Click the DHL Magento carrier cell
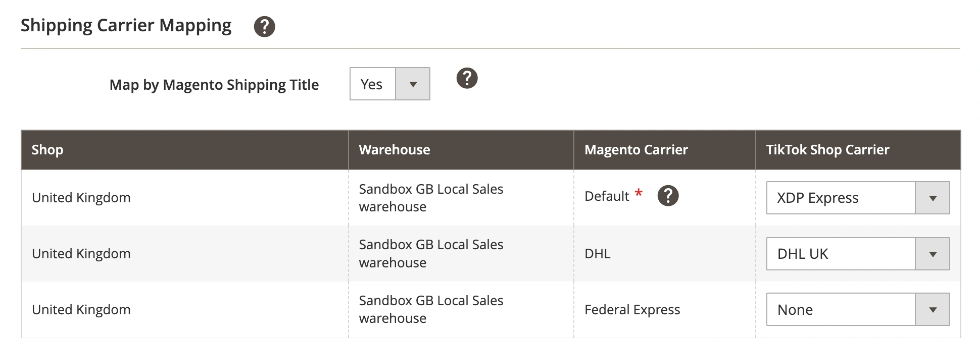Viewport: 980px width, 338px height. (598, 254)
